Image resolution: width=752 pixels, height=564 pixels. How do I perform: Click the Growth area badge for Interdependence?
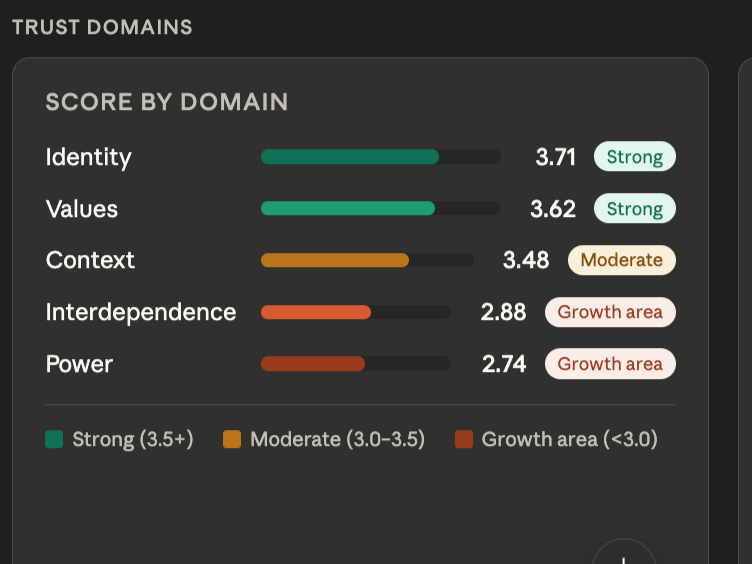pos(611,312)
